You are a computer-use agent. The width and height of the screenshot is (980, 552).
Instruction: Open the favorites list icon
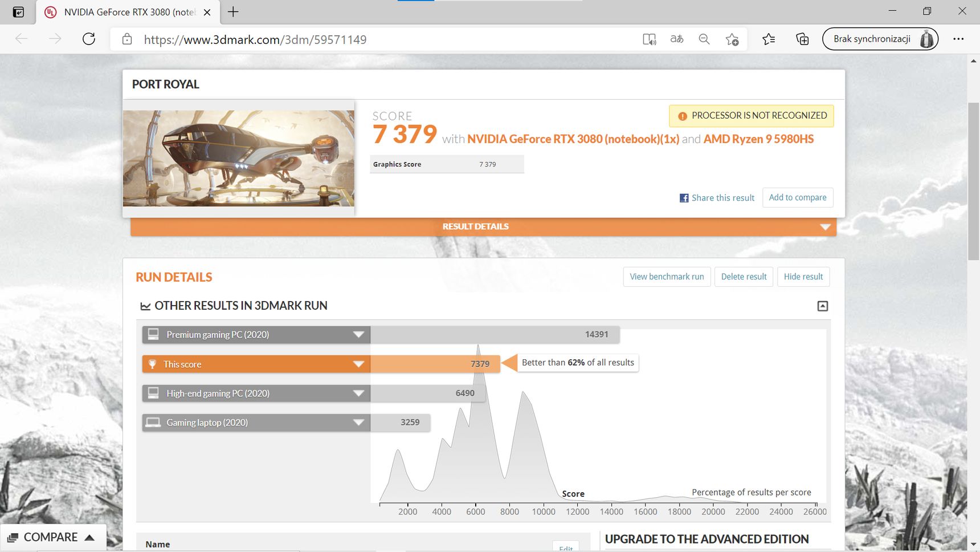pyautogui.click(x=769, y=39)
